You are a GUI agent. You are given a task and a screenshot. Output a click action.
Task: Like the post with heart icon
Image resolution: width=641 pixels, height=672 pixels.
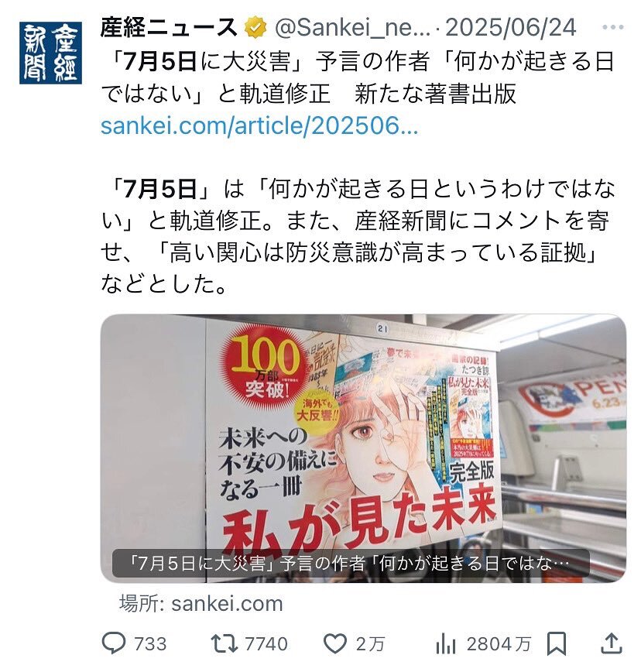click(x=334, y=643)
